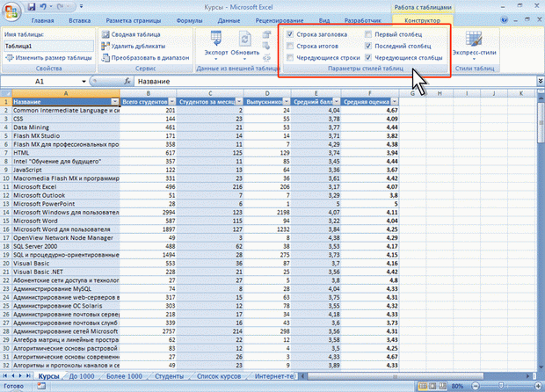Click the table properties icon right of Обновить

(x=266, y=34)
